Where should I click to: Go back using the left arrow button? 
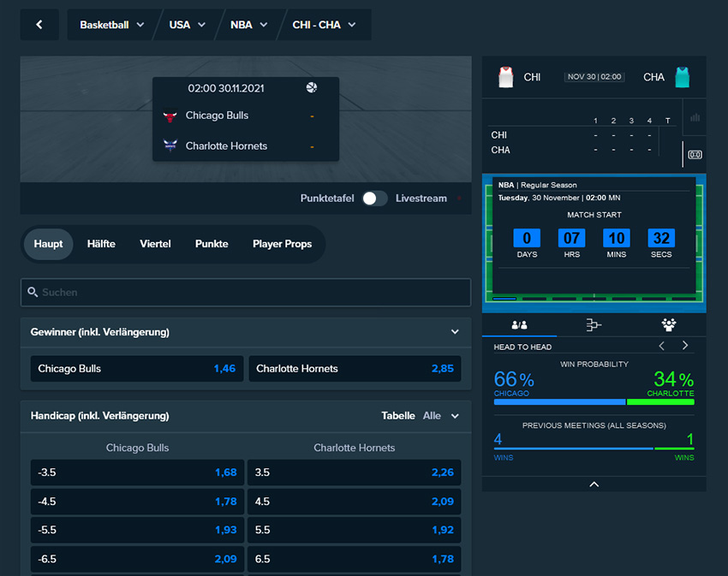(39, 25)
